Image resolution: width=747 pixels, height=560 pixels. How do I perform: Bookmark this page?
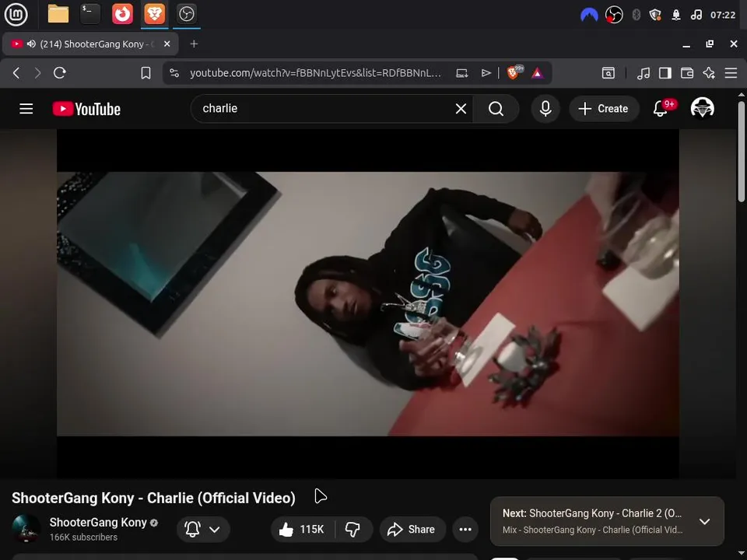point(146,73)
